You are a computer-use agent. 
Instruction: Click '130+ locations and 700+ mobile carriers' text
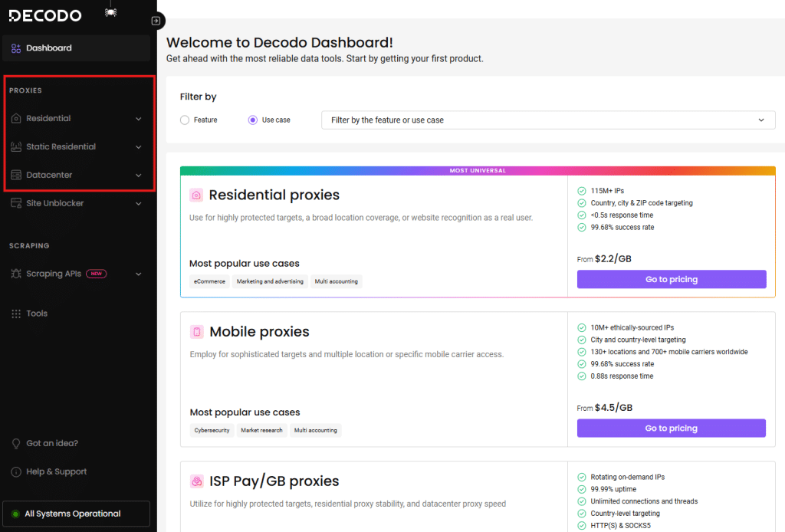point(669,352)
